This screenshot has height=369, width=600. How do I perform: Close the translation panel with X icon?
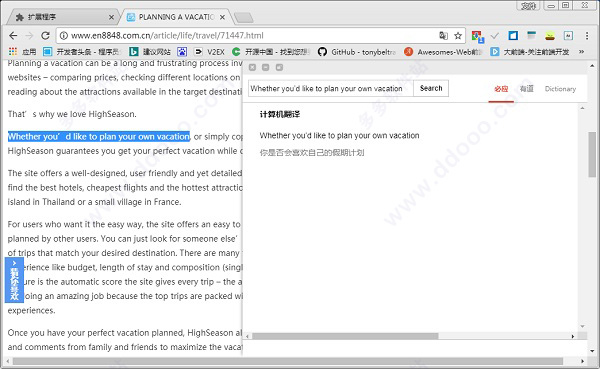coord(252,67)
